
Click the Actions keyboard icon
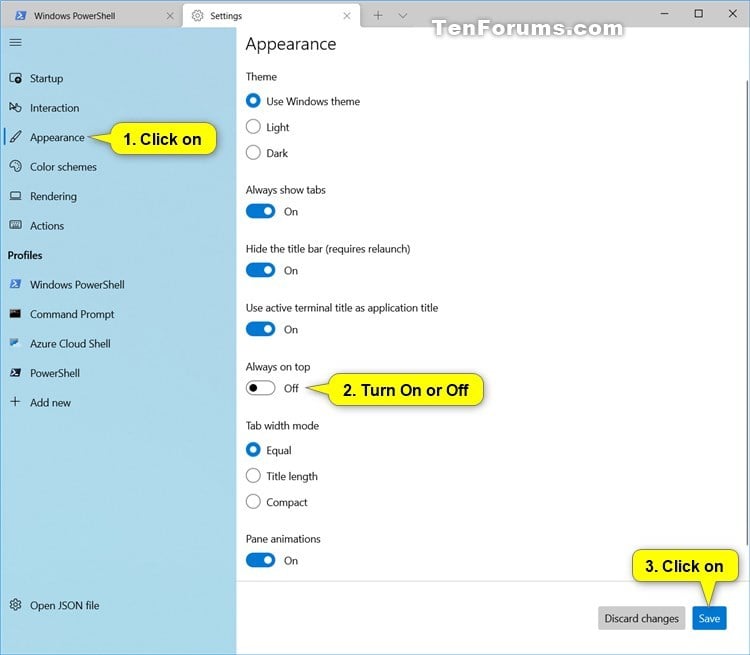tap(15, 225)
